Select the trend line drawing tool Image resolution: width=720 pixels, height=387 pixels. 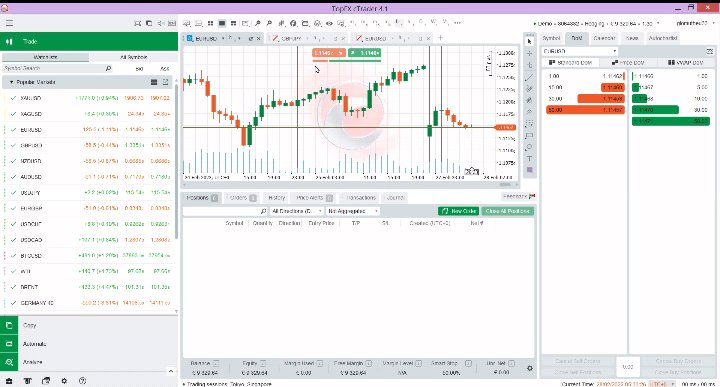pos(529,77)
